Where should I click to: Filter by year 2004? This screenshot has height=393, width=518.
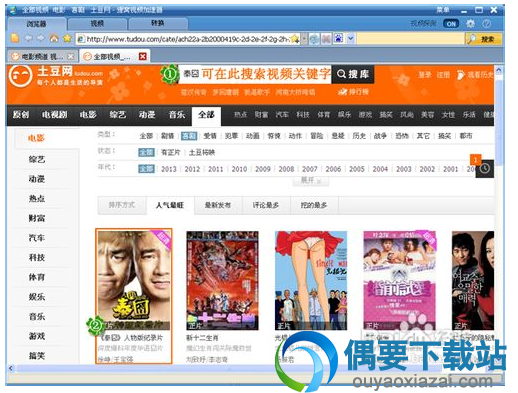pyautogui.click(x=380, y=169)
